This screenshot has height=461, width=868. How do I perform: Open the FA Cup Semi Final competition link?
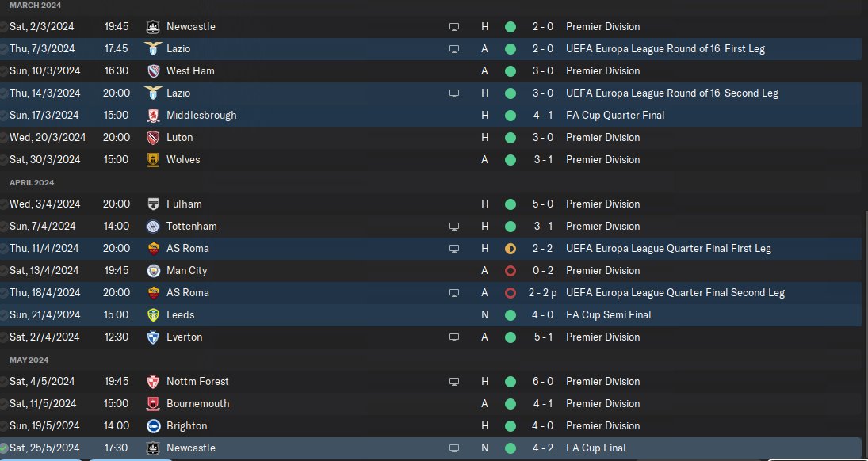point(608,314)
